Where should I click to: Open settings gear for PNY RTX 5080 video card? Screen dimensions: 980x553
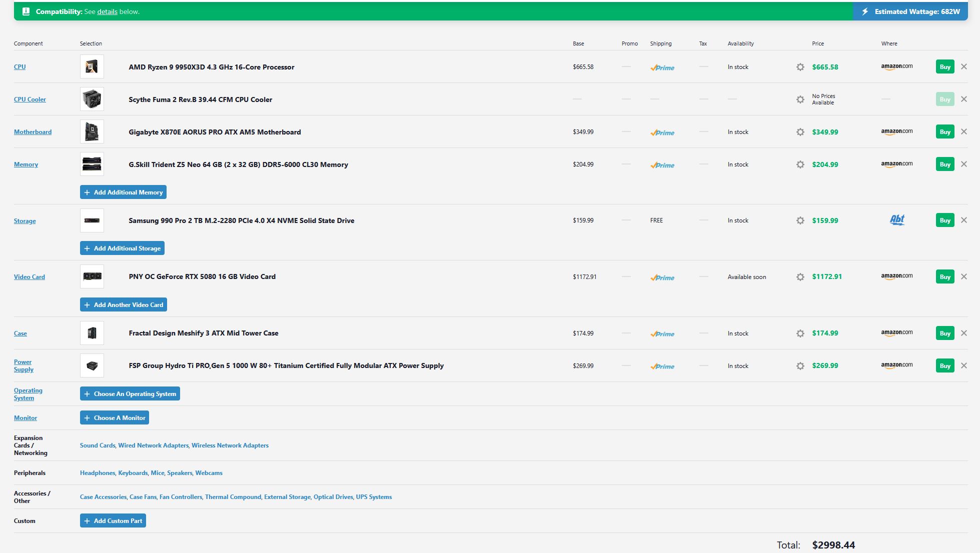coord(800,277)
